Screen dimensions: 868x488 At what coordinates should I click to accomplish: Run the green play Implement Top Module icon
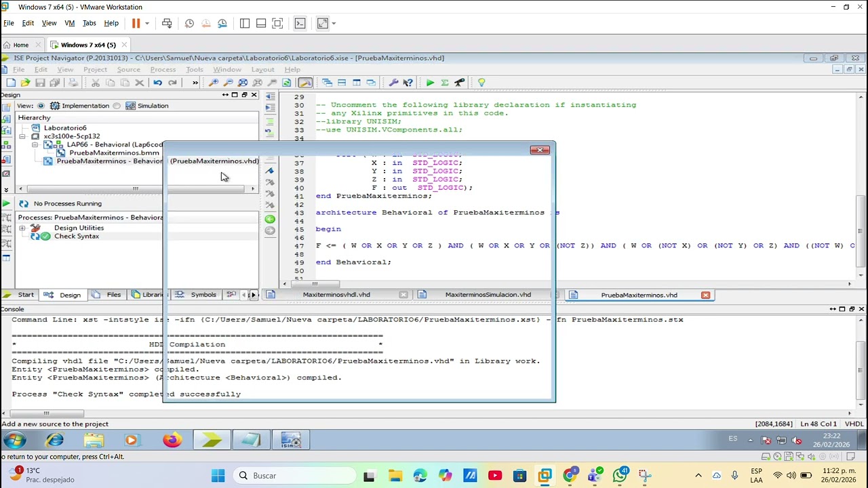[430, 83]
